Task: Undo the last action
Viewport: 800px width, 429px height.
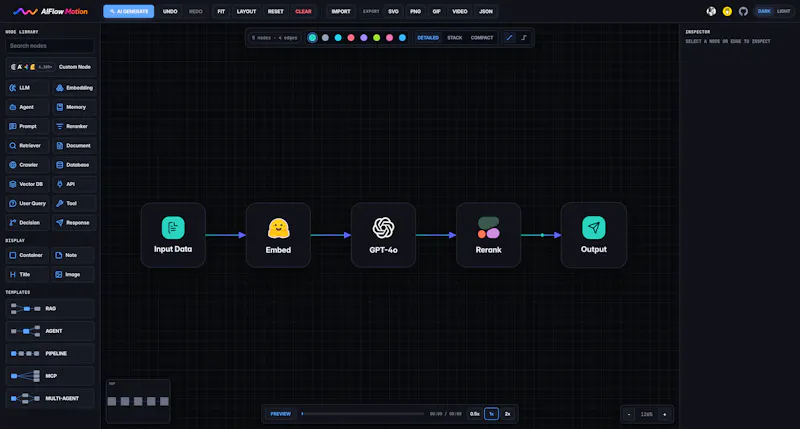Action: (170, 11)
